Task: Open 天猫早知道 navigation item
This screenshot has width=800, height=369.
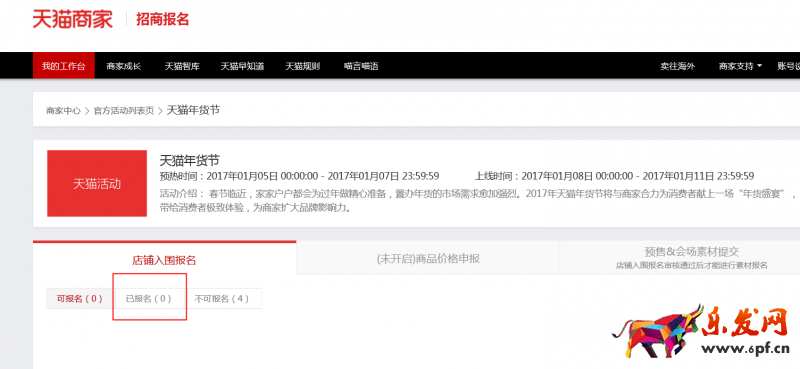Action: click(x=242, y=66)
